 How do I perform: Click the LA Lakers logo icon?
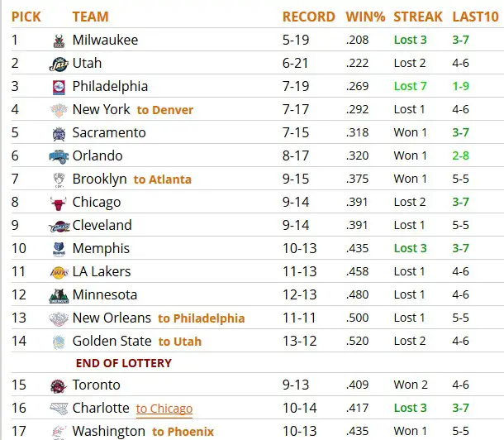(59, 272)
